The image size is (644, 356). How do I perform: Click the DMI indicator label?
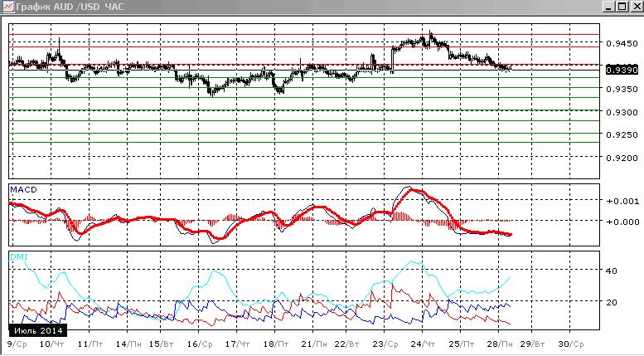coord(19,257)
